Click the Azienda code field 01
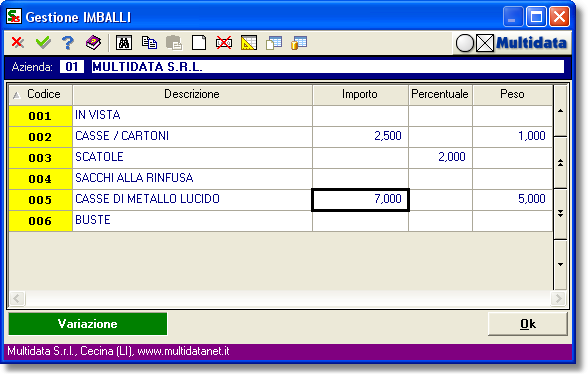Viewport: 588px width, 376px height. pyautogui.click(x=72, y=67)
